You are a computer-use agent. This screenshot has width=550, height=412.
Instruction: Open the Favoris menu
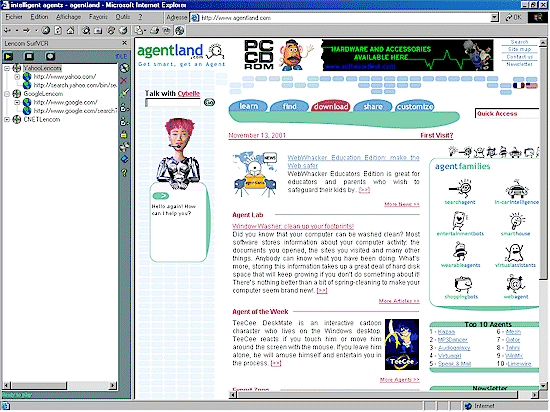click(98, 17)
